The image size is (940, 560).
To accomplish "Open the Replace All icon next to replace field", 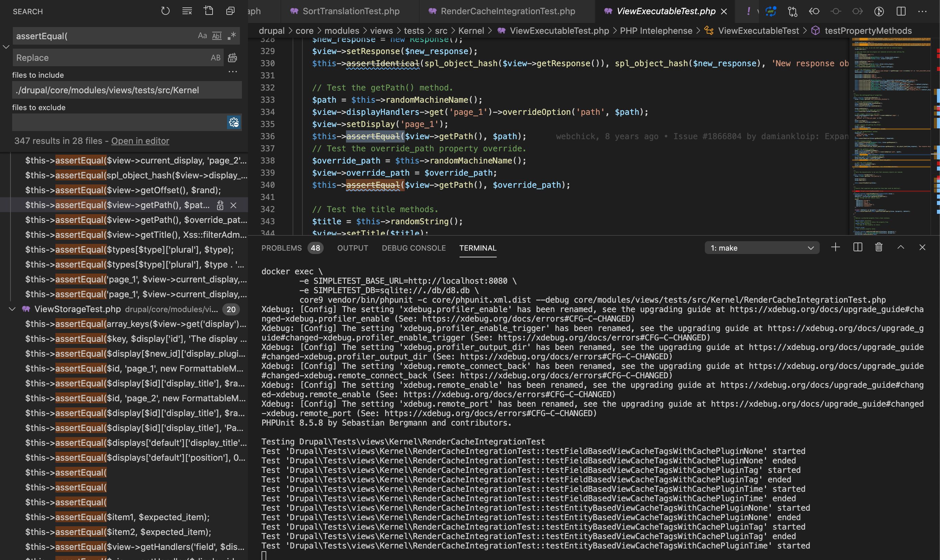I will click(x=232, y=57).
